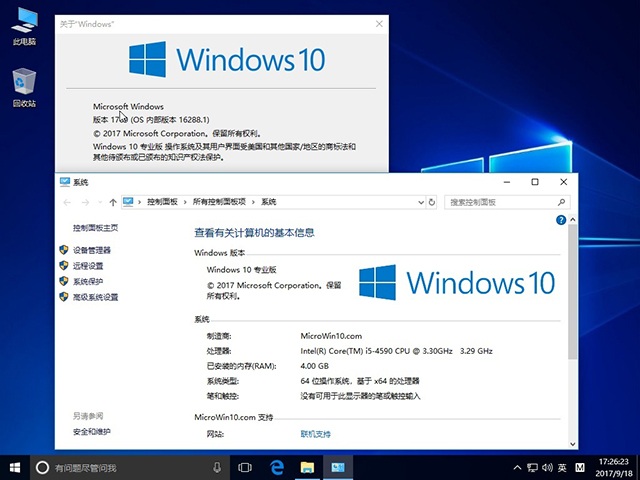Expand chevron before 控制面板 in address bar

click(139, 202)
